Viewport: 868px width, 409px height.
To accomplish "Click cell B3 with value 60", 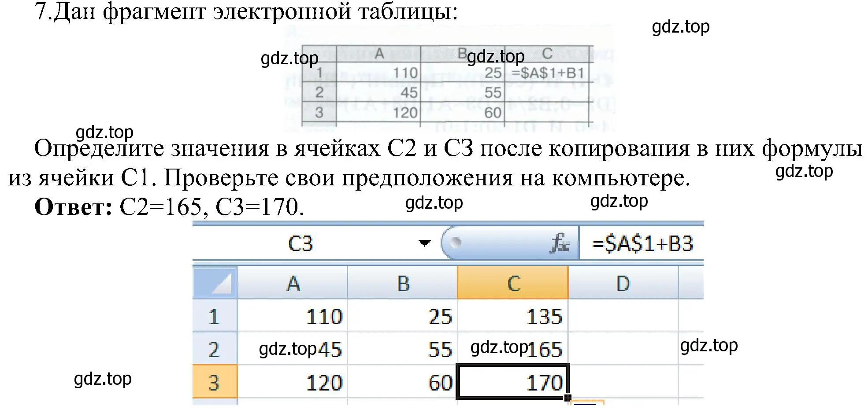I will [402, 382].
